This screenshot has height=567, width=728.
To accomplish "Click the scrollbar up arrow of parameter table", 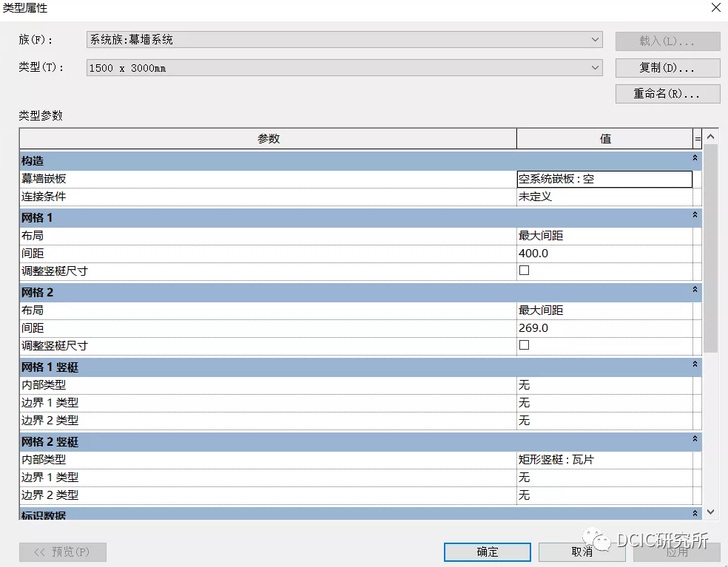I will coord(710,137).
